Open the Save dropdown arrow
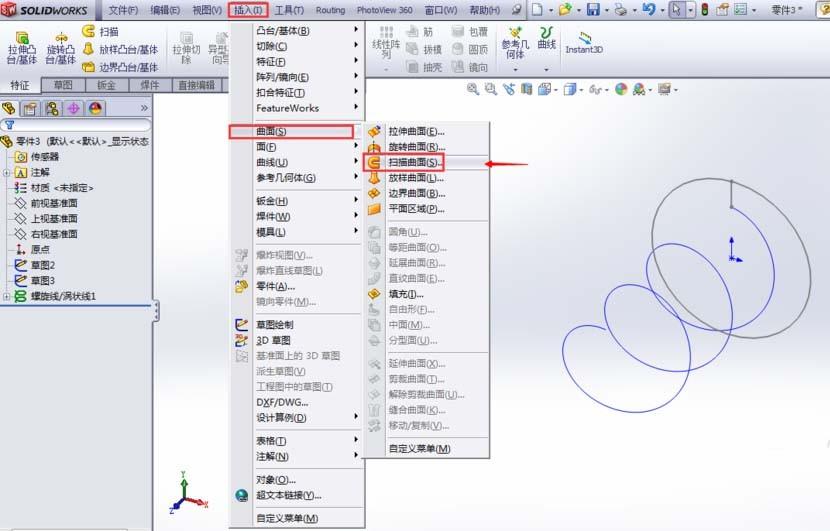 click(x=607, y=10)
